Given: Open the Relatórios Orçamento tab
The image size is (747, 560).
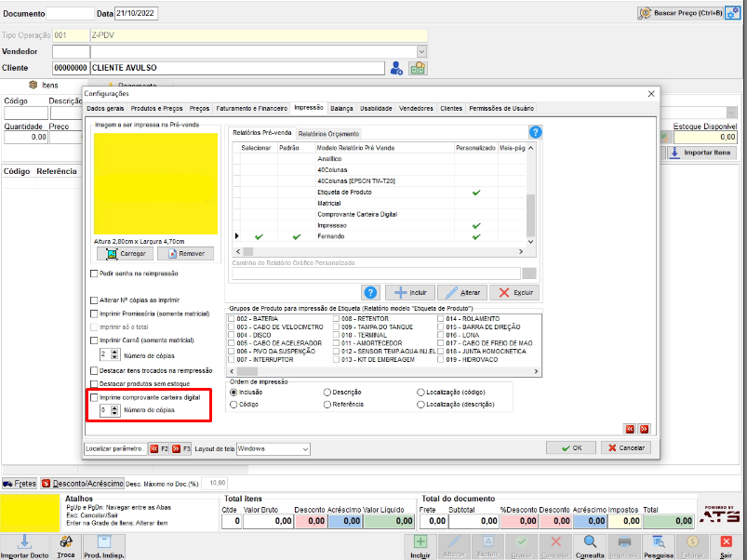Looking at the screenshot, I should point(328,134).
